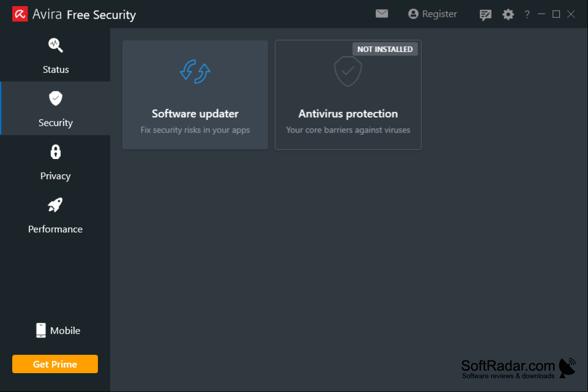
Task: Click the Register account link
Action: tap(433, 14)
